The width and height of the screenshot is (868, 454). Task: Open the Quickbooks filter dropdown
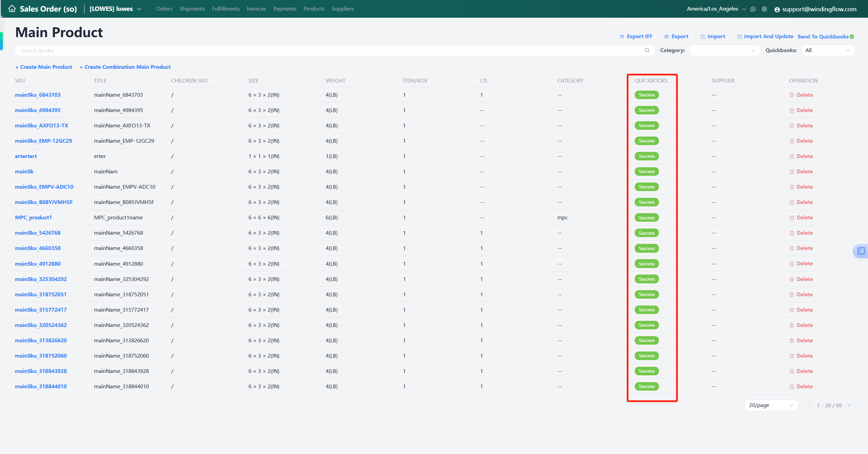(x=827, y=50)
